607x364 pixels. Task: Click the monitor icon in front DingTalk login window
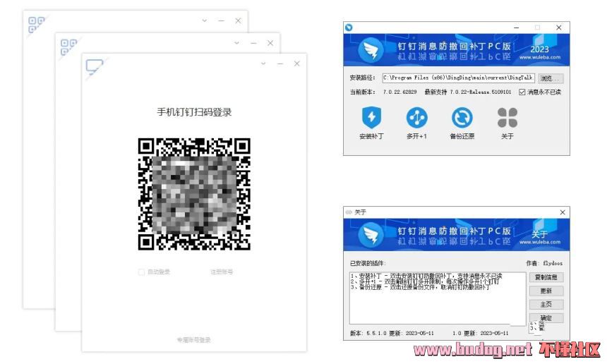[x=94, y=67]
